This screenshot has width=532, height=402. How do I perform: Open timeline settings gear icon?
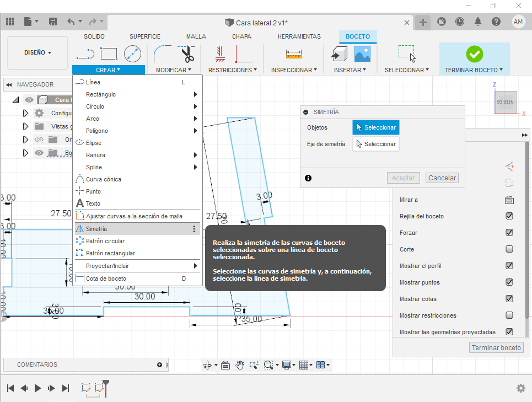pos(521,388)
